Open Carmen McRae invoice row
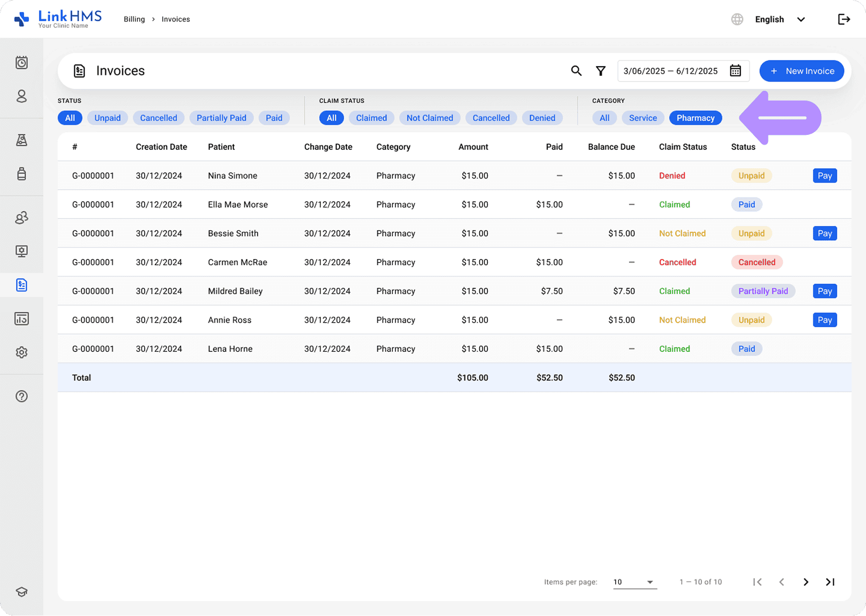This screenshot has height=616, width=866. pyautogui.click(x=455, y=262)
